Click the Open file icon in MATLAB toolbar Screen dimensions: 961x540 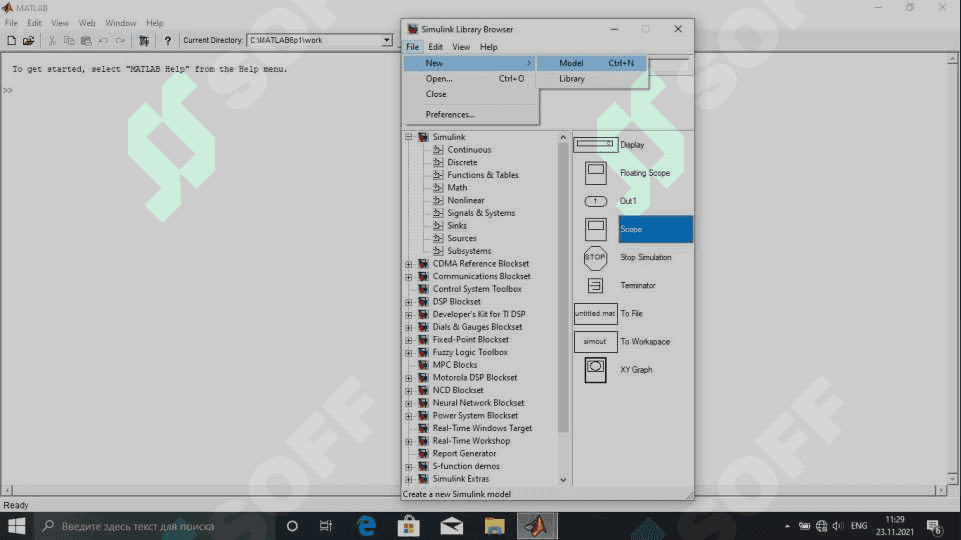coord(28,40)
